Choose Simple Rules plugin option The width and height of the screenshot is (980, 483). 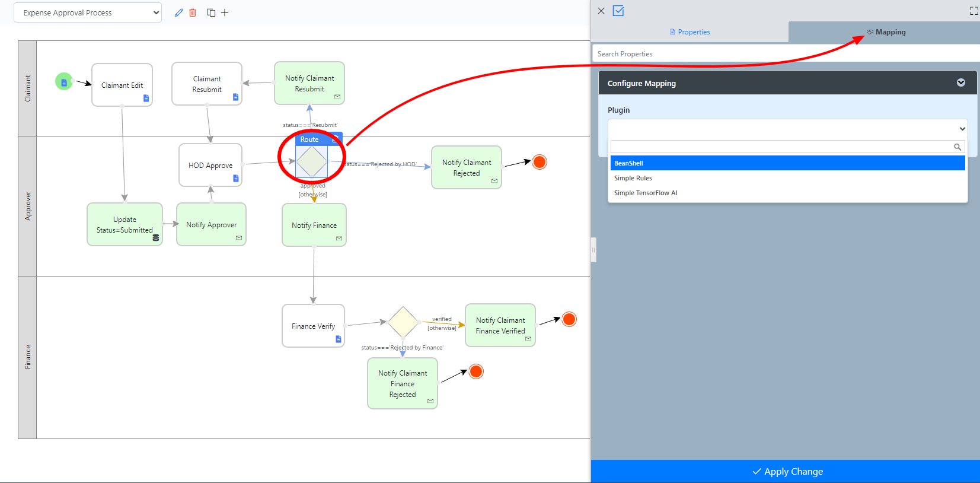633,178
